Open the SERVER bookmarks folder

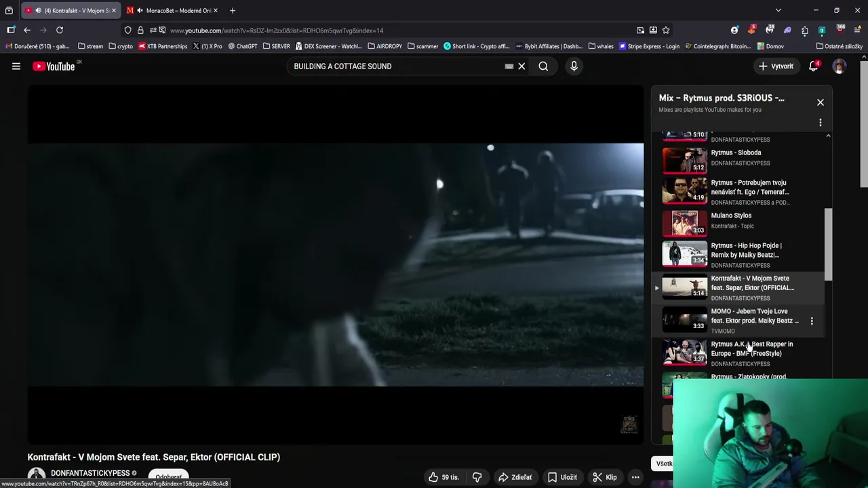point(276,46)
